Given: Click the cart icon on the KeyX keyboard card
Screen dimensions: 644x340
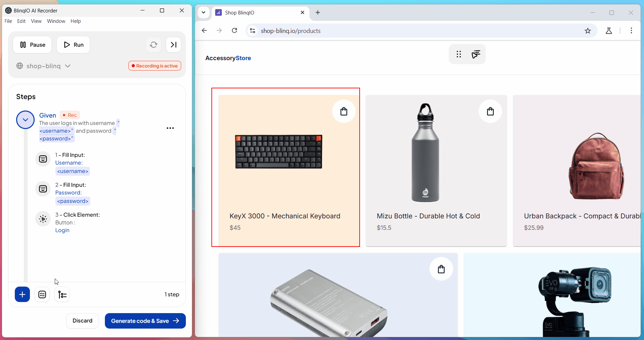Looking at the screenshot, I should coord(344,111).
